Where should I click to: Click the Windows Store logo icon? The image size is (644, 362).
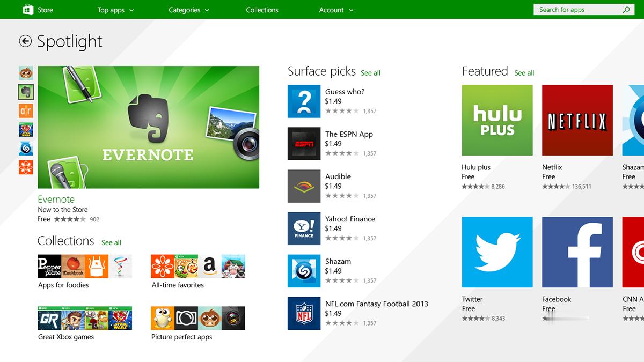(x=27, y=10)
